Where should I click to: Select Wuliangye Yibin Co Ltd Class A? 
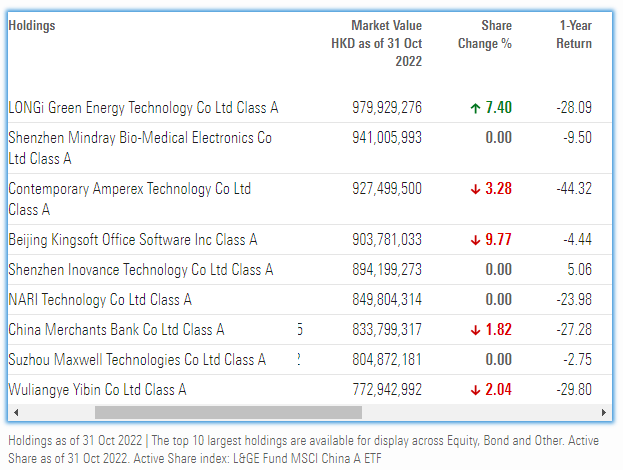(97, 390)
